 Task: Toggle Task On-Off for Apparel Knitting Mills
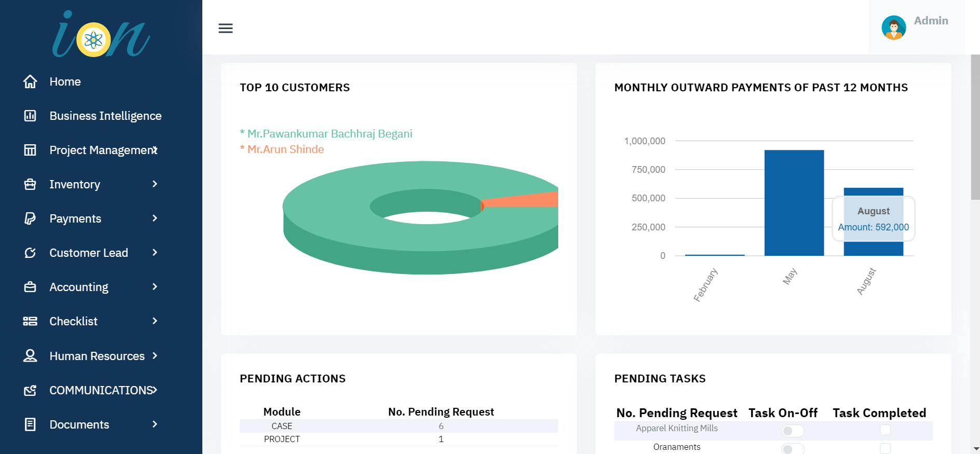tap(793, 431)
